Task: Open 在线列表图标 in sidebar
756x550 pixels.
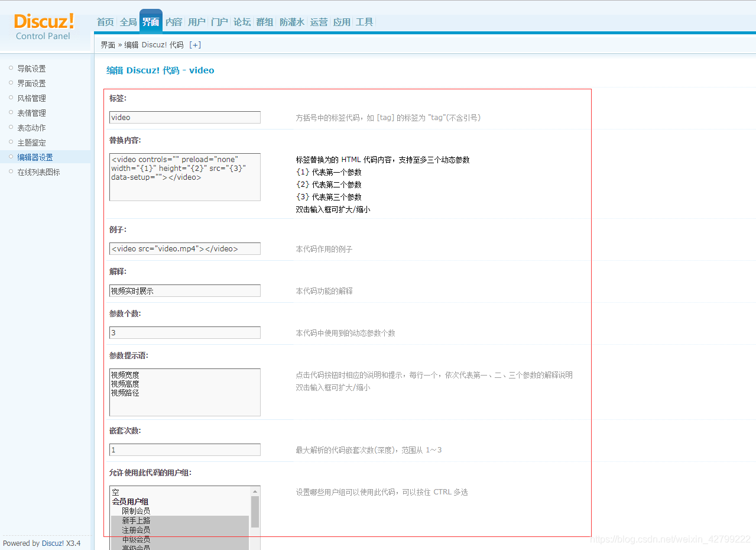Action: coord(38,172)
